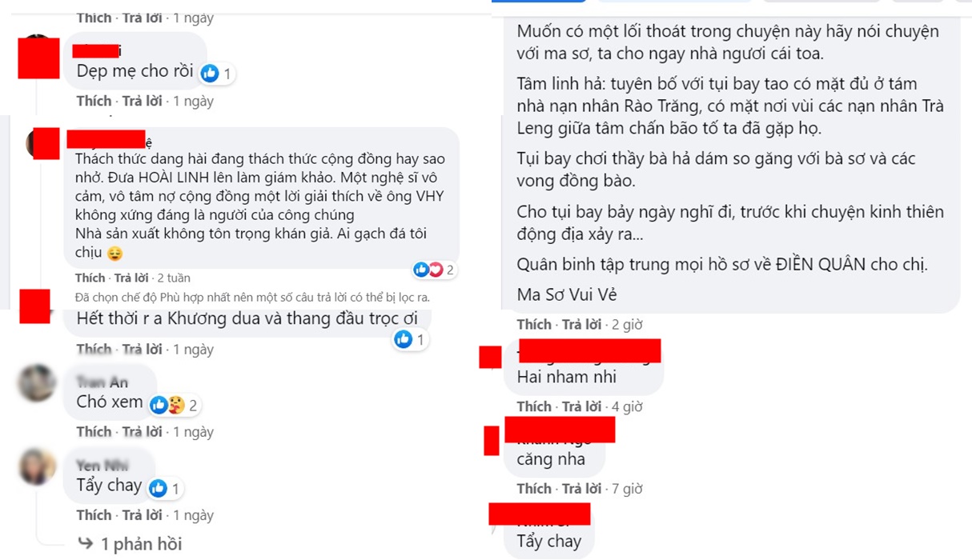Click 'Trả lời' under 'căng nha' comment
Screen dimensions: 972x560
(582, 488)
